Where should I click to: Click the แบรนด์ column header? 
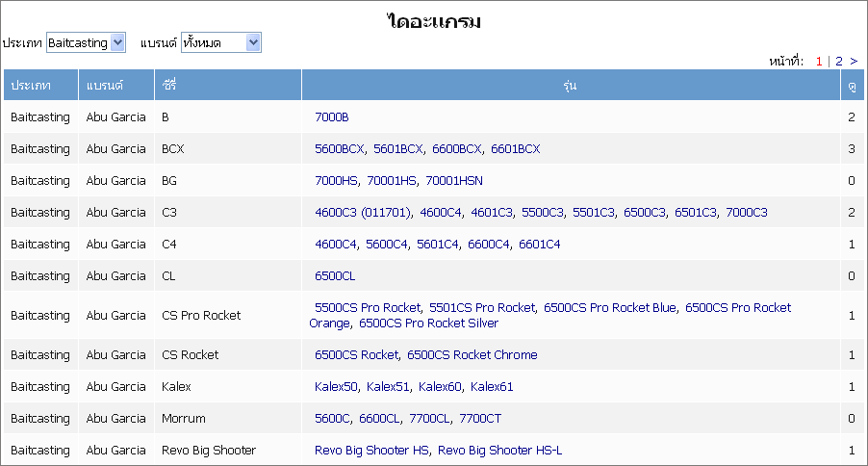pos(116,85)
